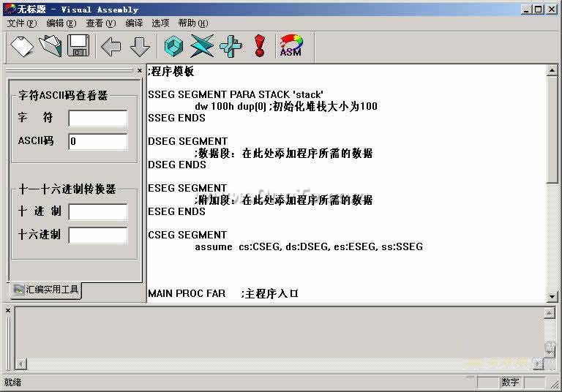This screenshot has height=392, width=562.
Task: Click the 字符 character input field
Action: coord(97,118)
